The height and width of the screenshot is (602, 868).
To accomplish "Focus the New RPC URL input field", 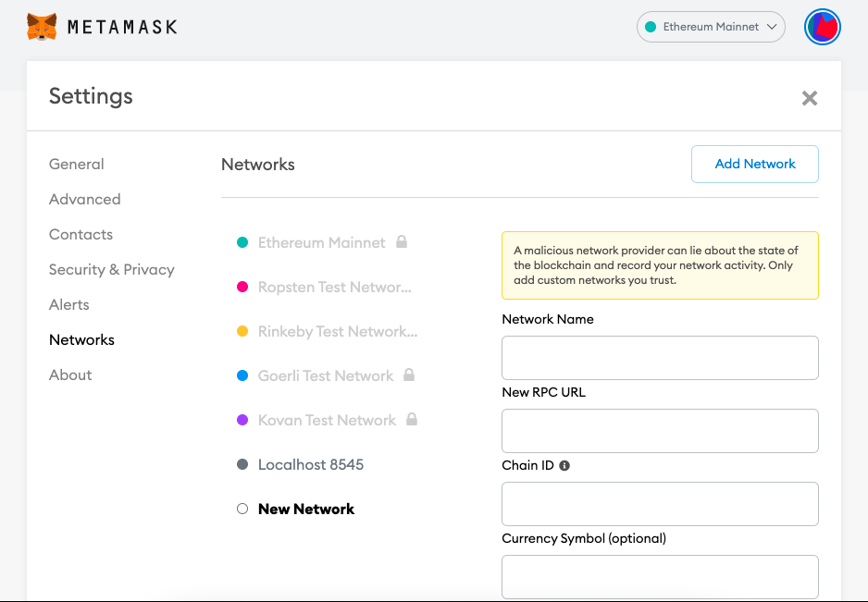I will 660,431.
